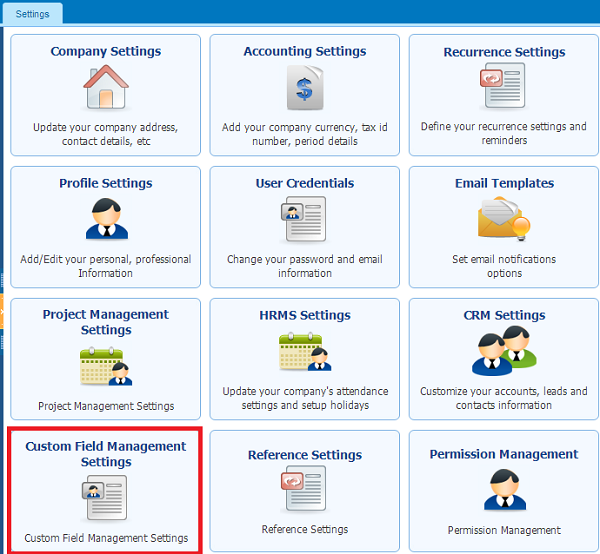Viewport: 600px width, 554px height.
Task: Select the Recurrence Settings heading
Action: click(504, 52)
